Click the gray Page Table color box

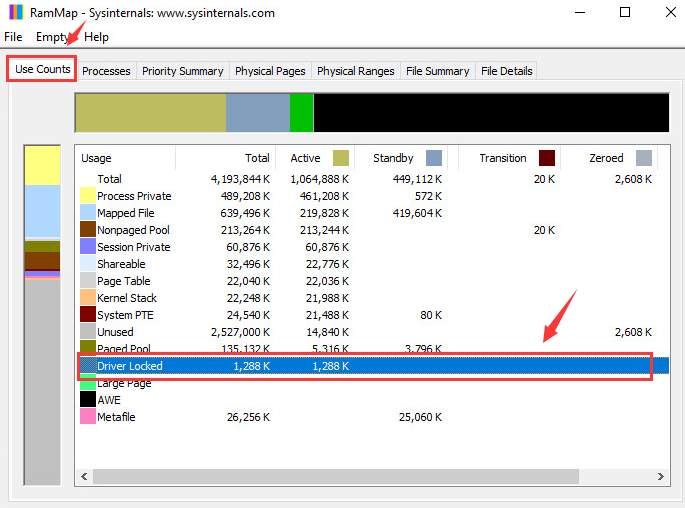click(88, 281)
